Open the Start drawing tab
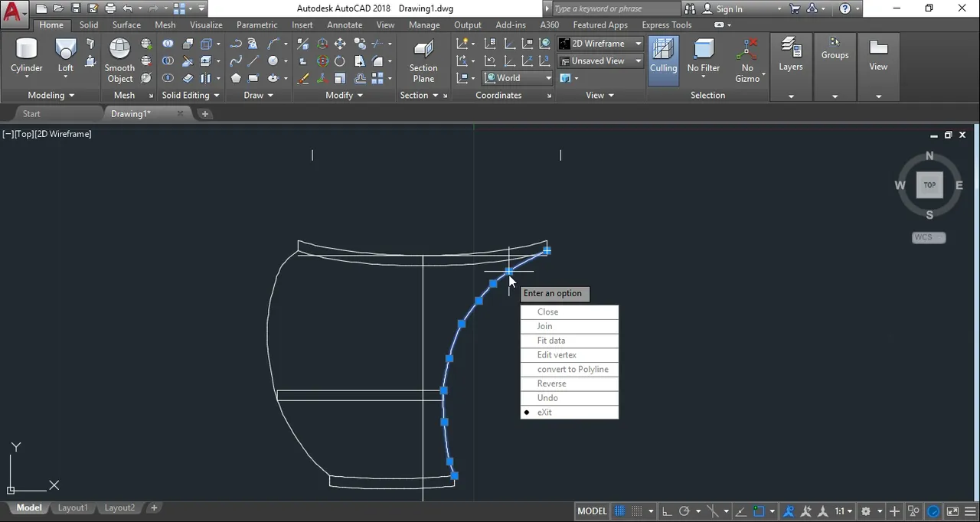The image size is (980, 522). click(31, 114)
